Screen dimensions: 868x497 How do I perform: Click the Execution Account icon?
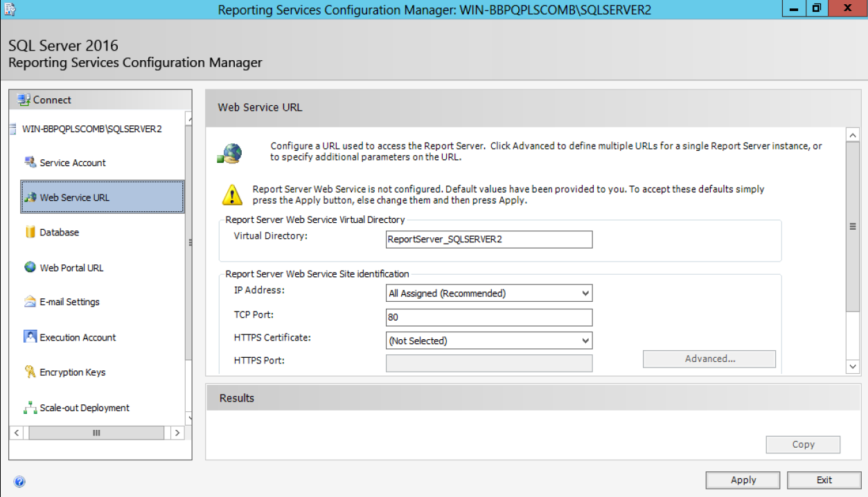click(x=30, y=336)
